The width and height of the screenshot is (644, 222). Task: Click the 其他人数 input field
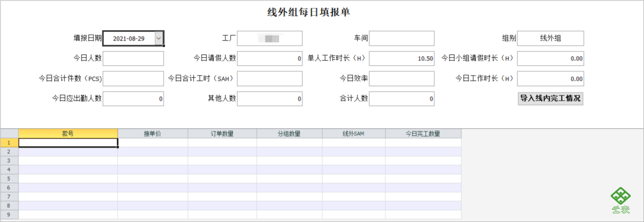coord(269,99)
